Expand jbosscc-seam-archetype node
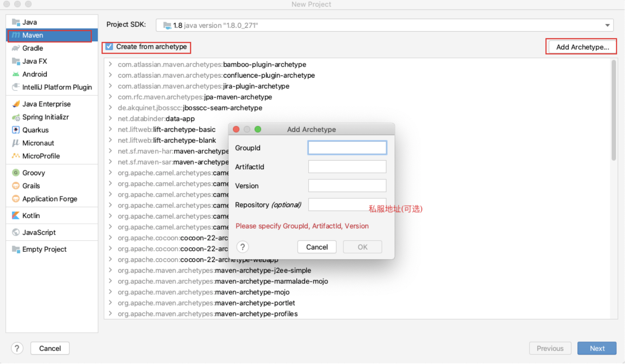This screenshot has height=364, width=625. (x=110, y=107)
